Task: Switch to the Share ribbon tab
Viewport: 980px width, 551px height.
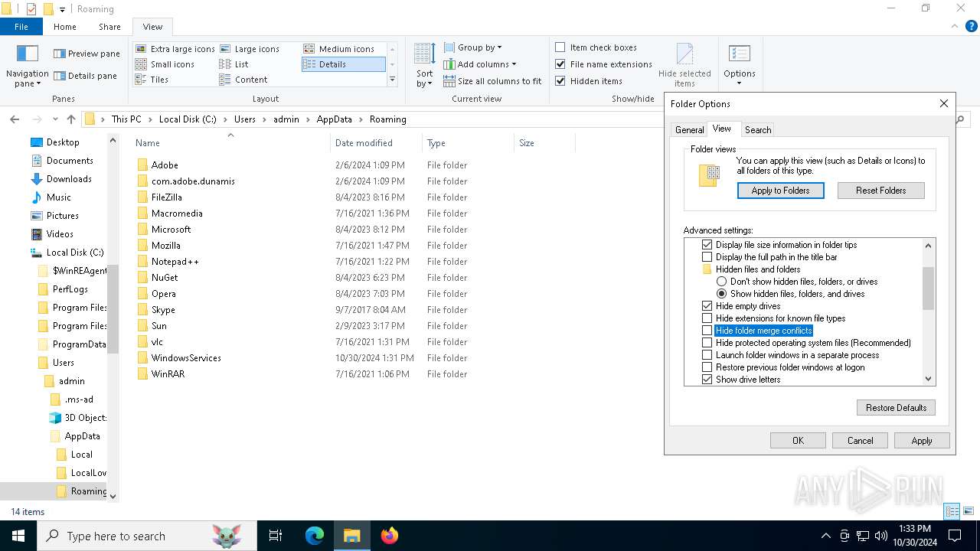Action: click(x=109, y=27)
